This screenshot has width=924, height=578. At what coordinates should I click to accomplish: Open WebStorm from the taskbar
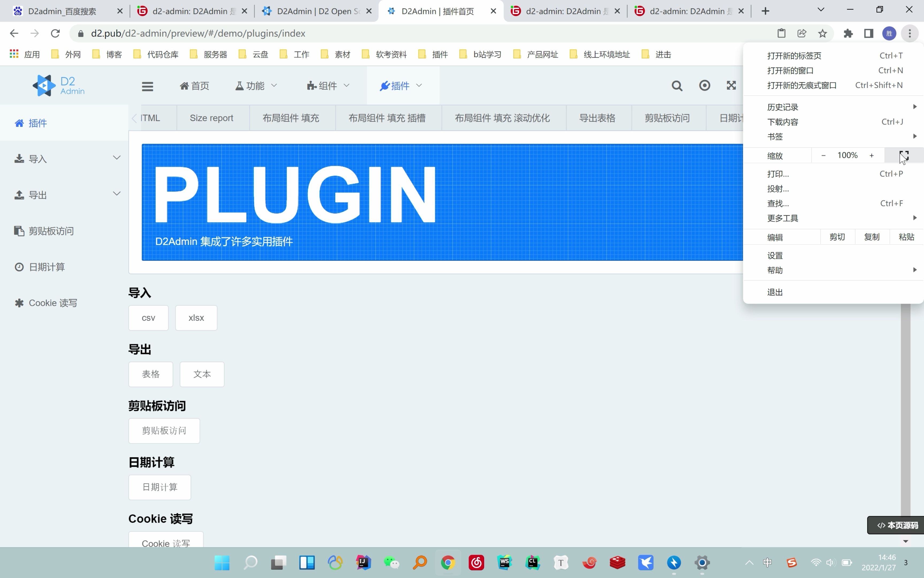click(505, 563)
